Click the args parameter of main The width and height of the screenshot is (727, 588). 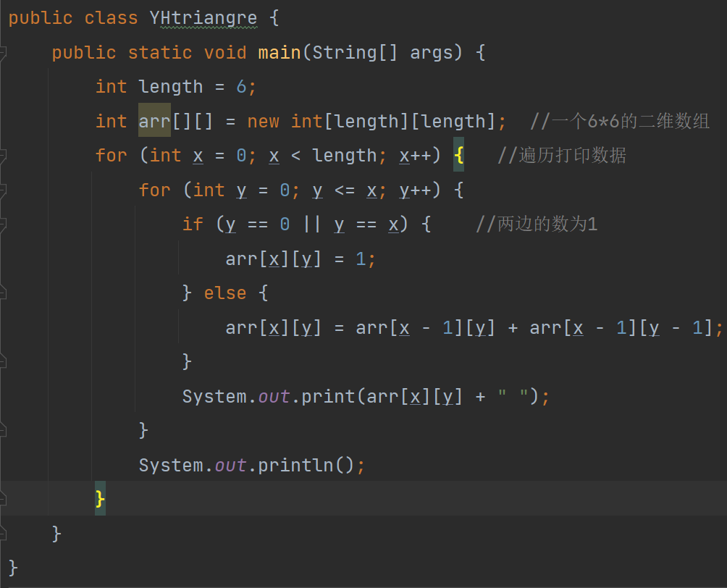431,53
